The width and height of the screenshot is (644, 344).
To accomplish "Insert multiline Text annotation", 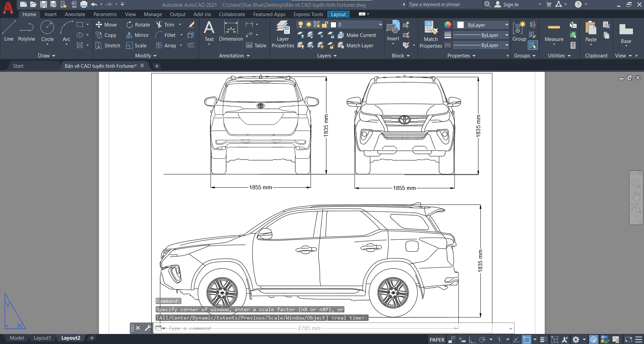I will 209,31.
